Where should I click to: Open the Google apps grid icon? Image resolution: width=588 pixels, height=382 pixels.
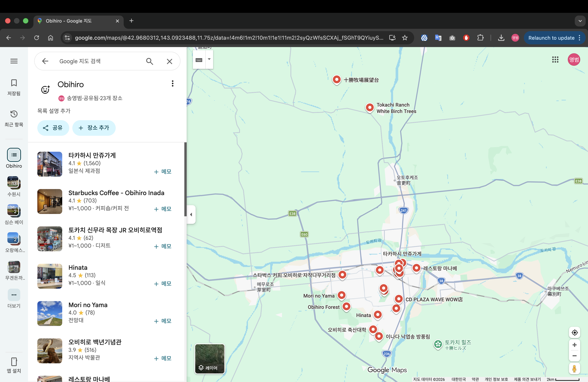pyautogui.click(x=555, y=60)
